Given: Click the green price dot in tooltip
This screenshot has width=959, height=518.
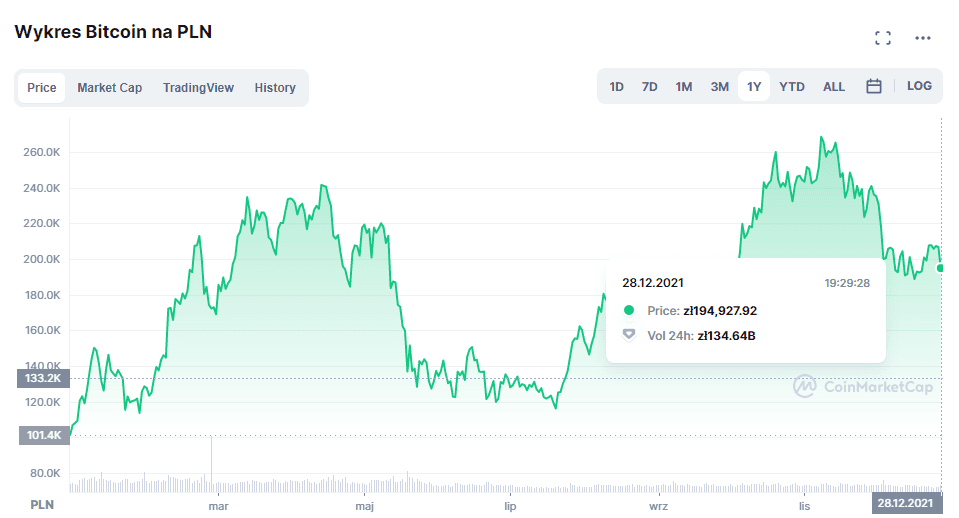Looking at the screenshot, I should pos(629,311).
